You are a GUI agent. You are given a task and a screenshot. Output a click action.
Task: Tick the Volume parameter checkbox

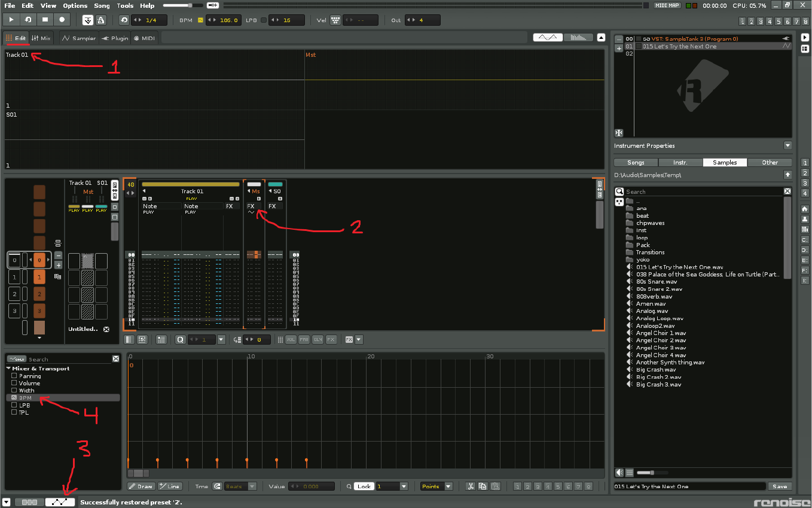[14, 383]
